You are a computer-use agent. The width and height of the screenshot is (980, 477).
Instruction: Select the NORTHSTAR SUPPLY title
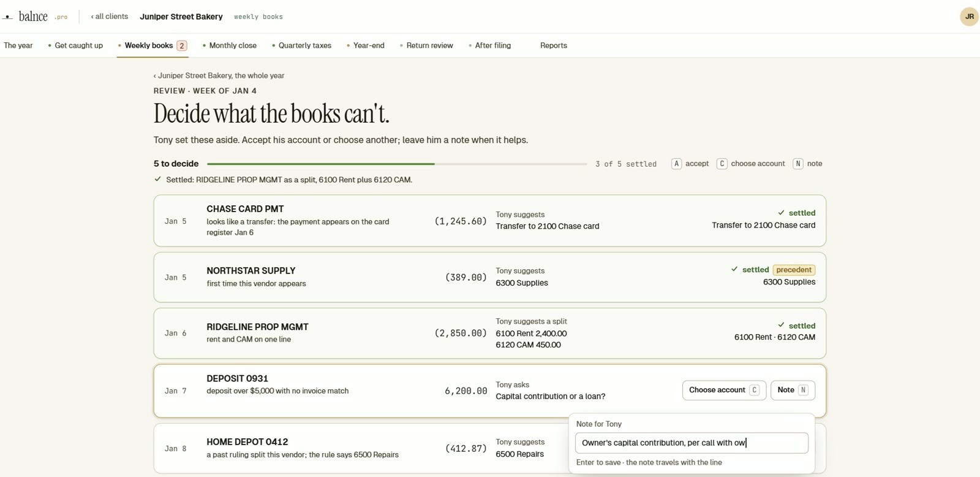[251, 270]
